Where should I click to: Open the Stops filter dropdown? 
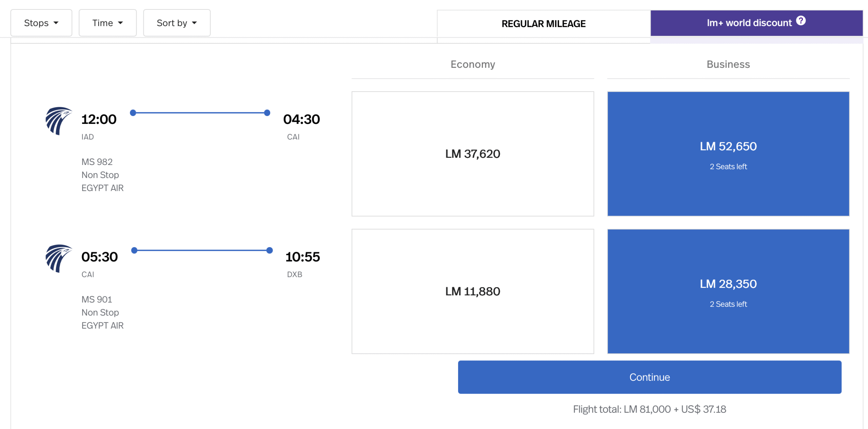click(x=41, y=23)
